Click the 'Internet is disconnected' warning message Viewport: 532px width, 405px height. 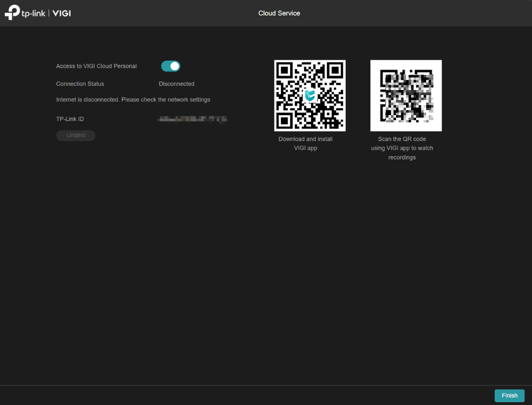point(133,99)
